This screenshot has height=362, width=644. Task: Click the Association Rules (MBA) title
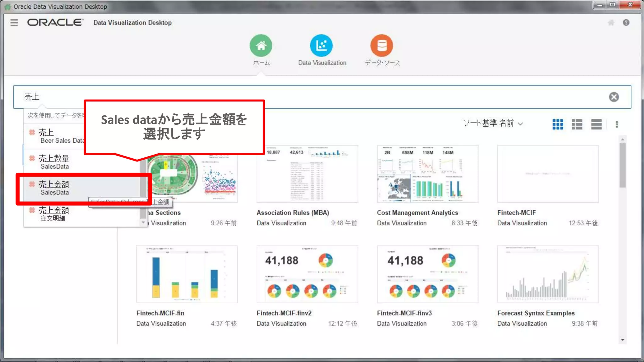pos(293,213)
